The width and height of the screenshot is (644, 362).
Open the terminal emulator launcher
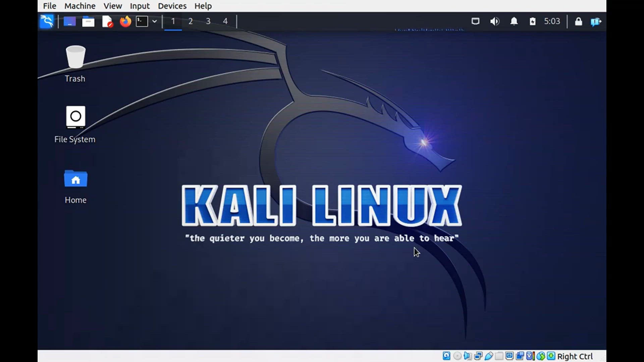tap(142, 21)
